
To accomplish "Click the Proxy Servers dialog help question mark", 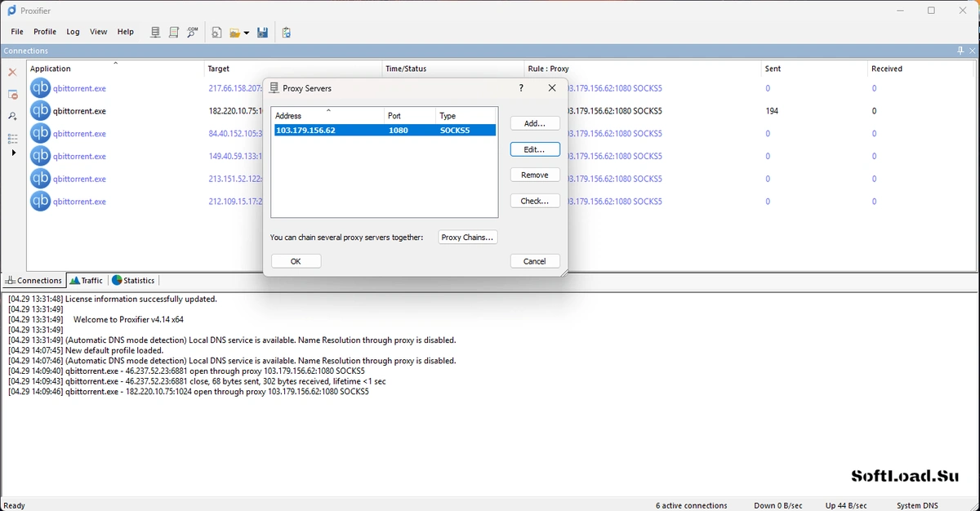I will pyautogui.click(x=522, y=87).
